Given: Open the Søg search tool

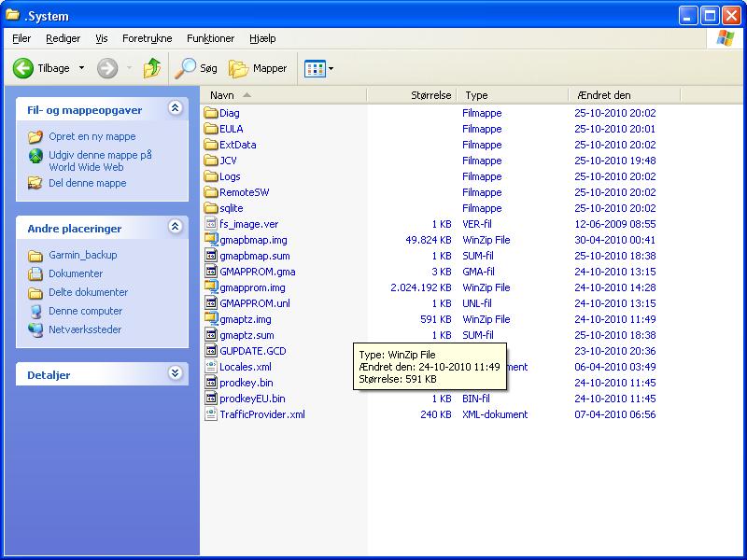Looking at the screenshot, I should click(196, 68).
